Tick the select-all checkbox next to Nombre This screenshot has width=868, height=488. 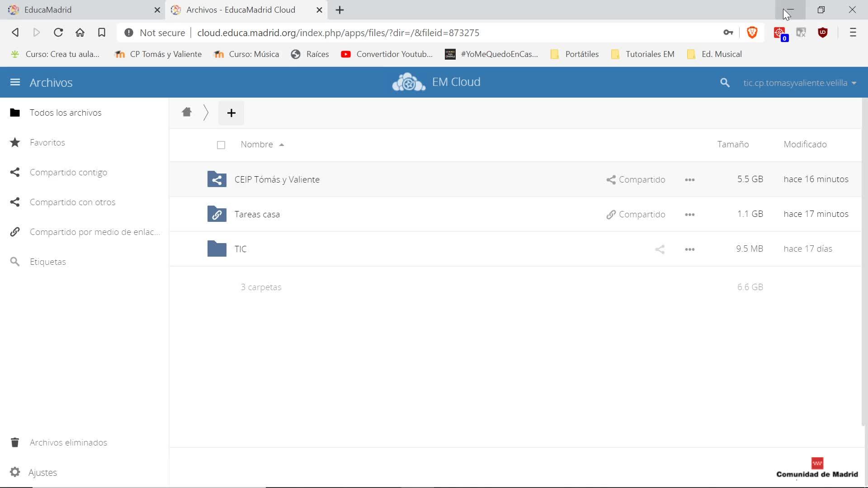click(x=221, y=145)
